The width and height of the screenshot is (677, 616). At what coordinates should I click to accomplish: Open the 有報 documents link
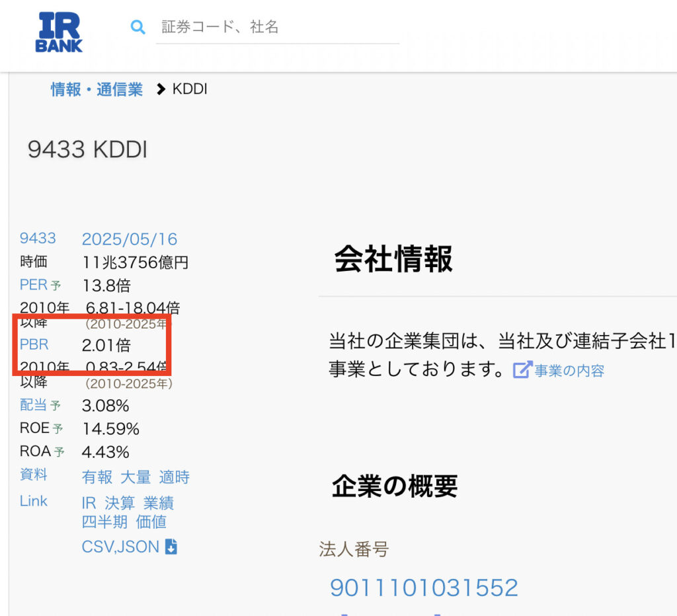point(97,477)
